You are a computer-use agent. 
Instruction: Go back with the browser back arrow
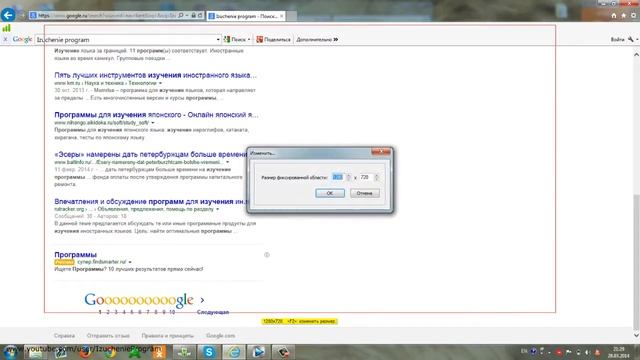tap(8, 15)
